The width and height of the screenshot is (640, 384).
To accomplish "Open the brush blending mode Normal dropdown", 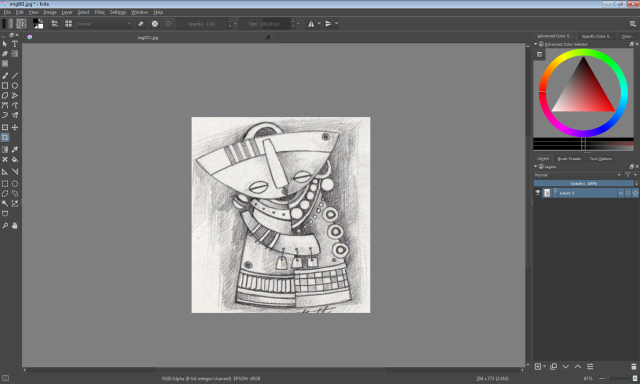I will (104, 24).
